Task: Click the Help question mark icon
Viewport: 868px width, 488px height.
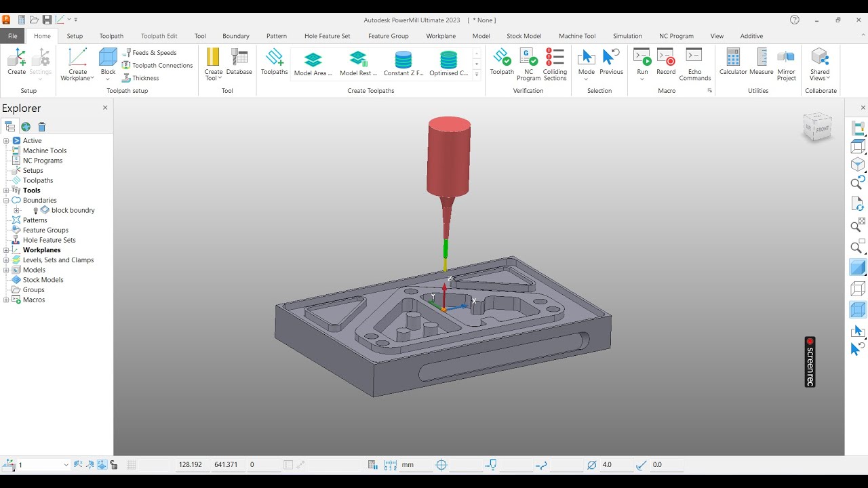Action: point(795,20)
